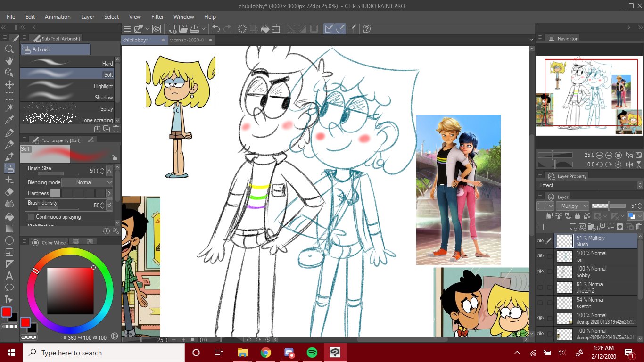Delete the selected layer with trash icon
This screenshot has width=644, height=362.
pyautogui.click(x=639, y=227)
